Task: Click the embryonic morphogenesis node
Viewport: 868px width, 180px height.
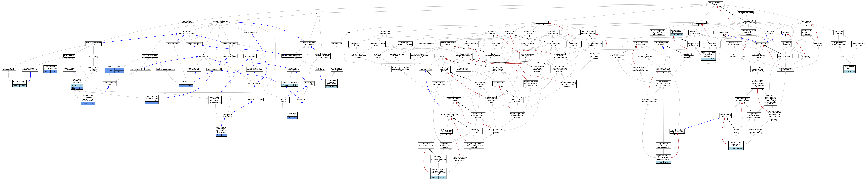Action: pos(292,56)
